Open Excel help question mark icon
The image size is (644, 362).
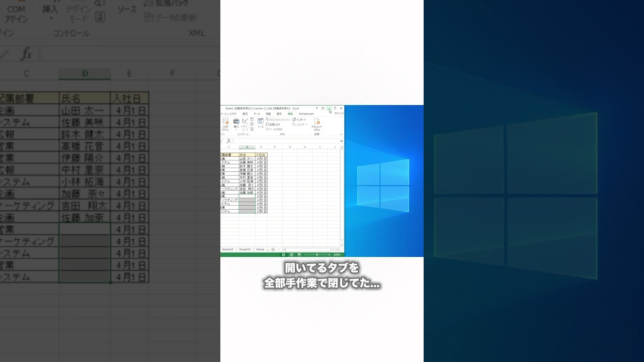pyautogui.click(x=316, y=108)
